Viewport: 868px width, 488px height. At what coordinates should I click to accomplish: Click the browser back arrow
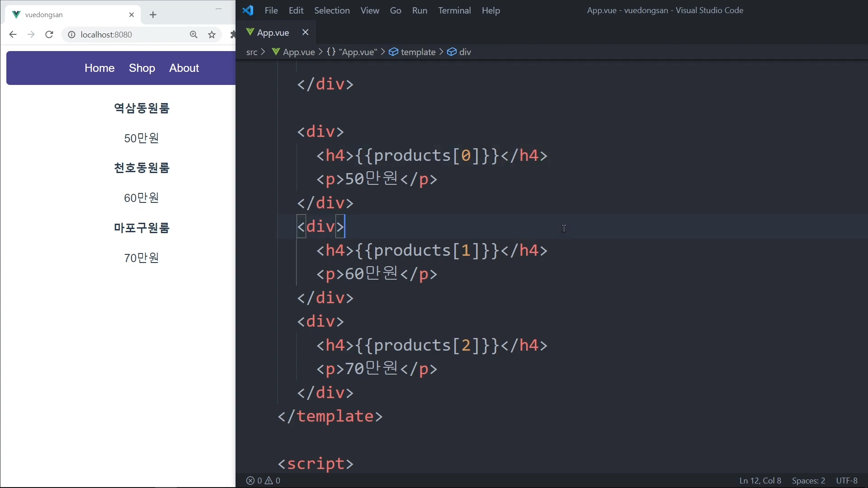point(13,35)
